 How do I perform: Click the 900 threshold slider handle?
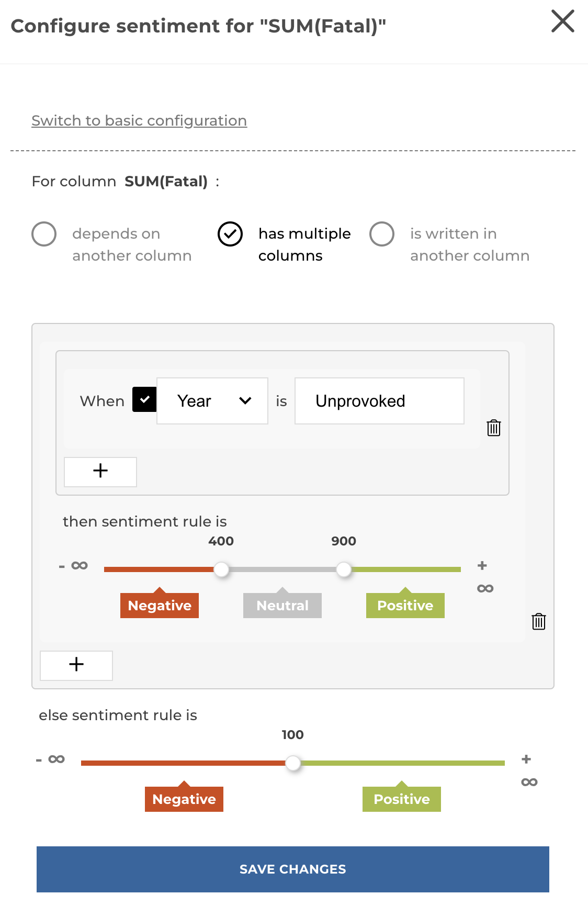click(344, 569)
